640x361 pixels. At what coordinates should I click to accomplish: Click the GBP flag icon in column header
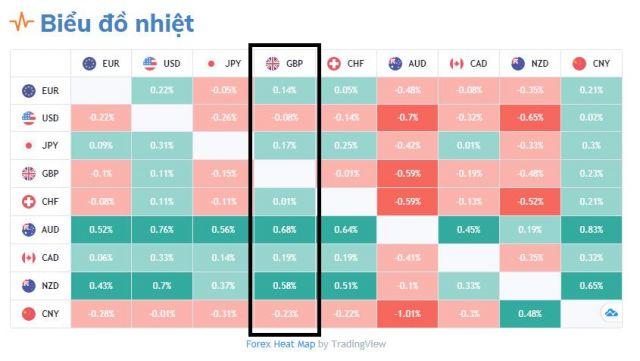point(272,64)
